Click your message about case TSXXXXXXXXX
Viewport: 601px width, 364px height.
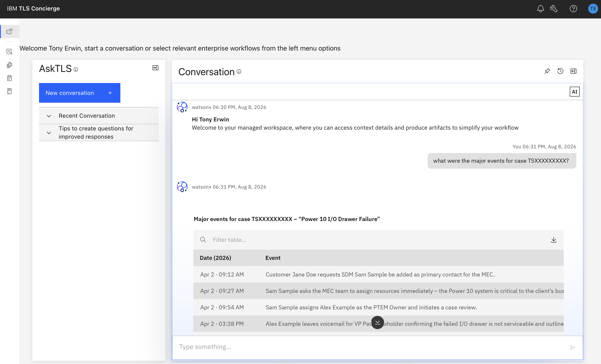coord(502,161)
